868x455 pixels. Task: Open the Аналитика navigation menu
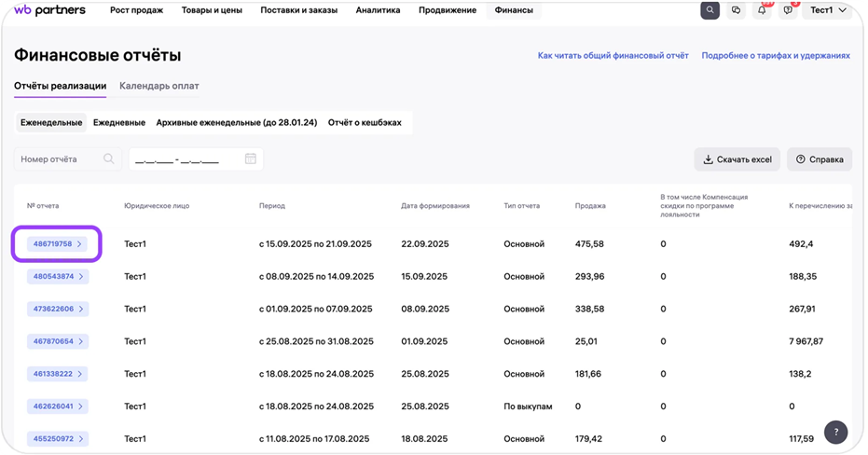(x=378, y=10)
